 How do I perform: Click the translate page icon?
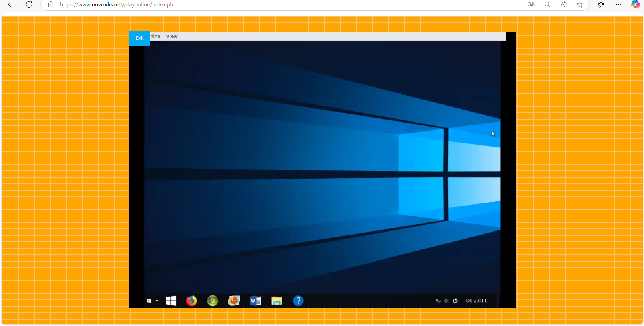531,4
